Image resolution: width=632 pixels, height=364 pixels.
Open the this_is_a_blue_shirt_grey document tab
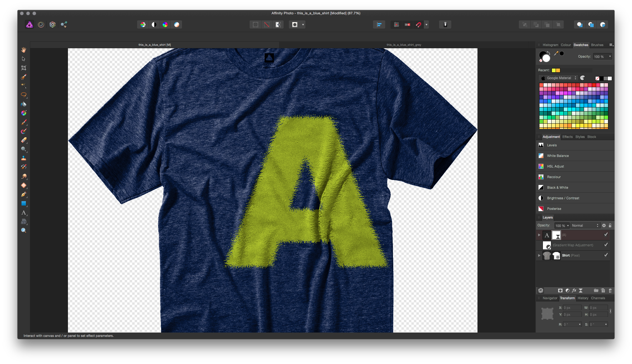coord(404,45)
